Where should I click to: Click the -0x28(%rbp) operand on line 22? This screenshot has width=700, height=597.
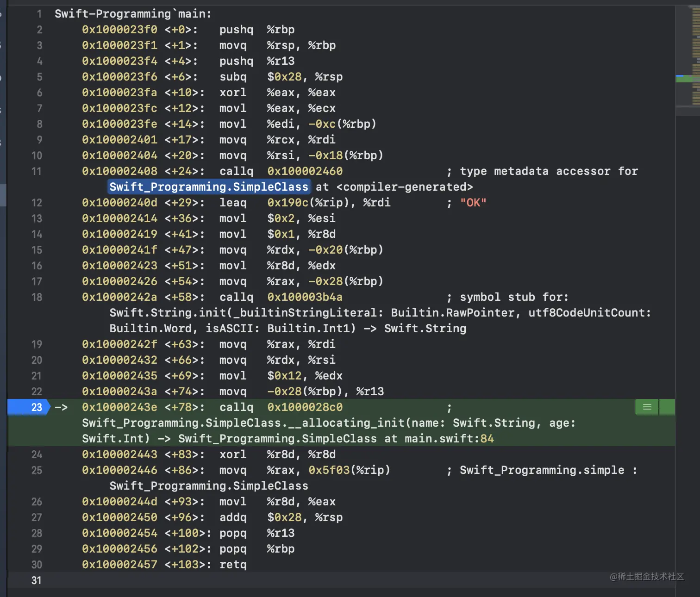point(308,392)
